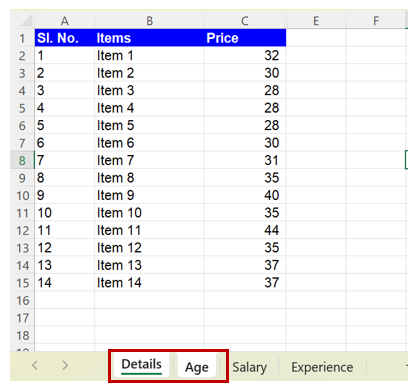Open the Experience sheet tab
The width and height of the screenshot is (408, 391).
pyautogui.click(x=322, y=367)
